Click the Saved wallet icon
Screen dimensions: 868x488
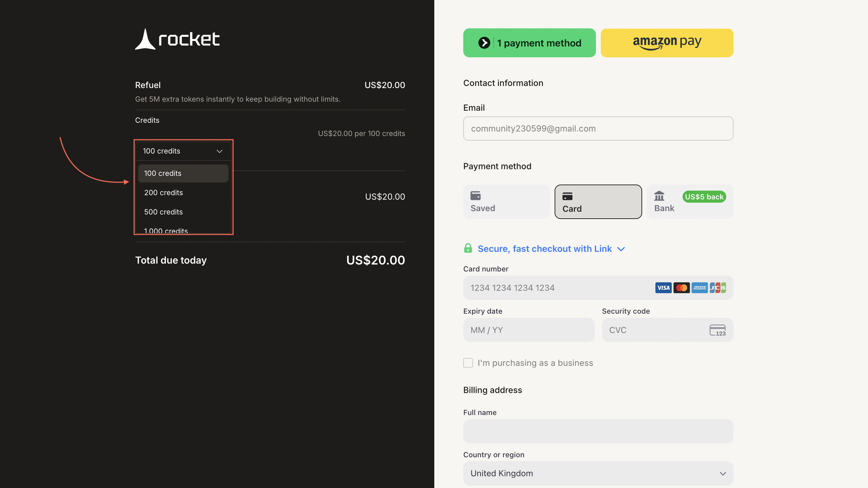[x=476, y=196]
